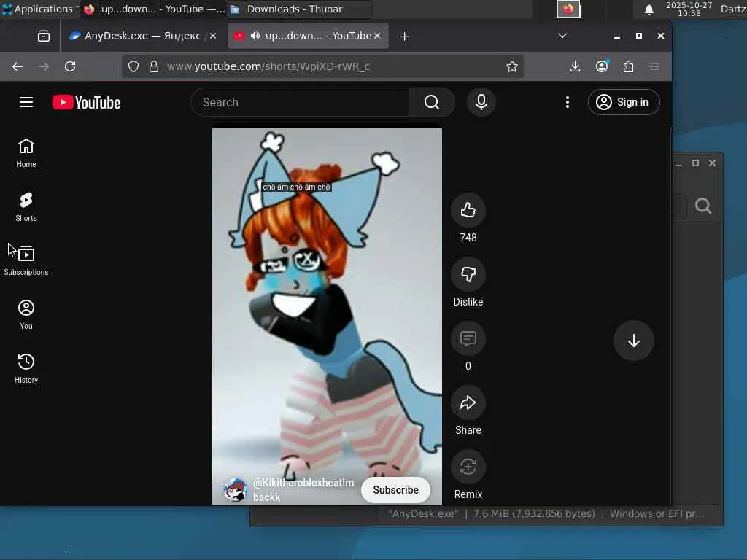Click the Thunar status bar AnyDesk.exe info
This screenshot has height=560, width=747.
pyautogui.click(x=546, y=514)
